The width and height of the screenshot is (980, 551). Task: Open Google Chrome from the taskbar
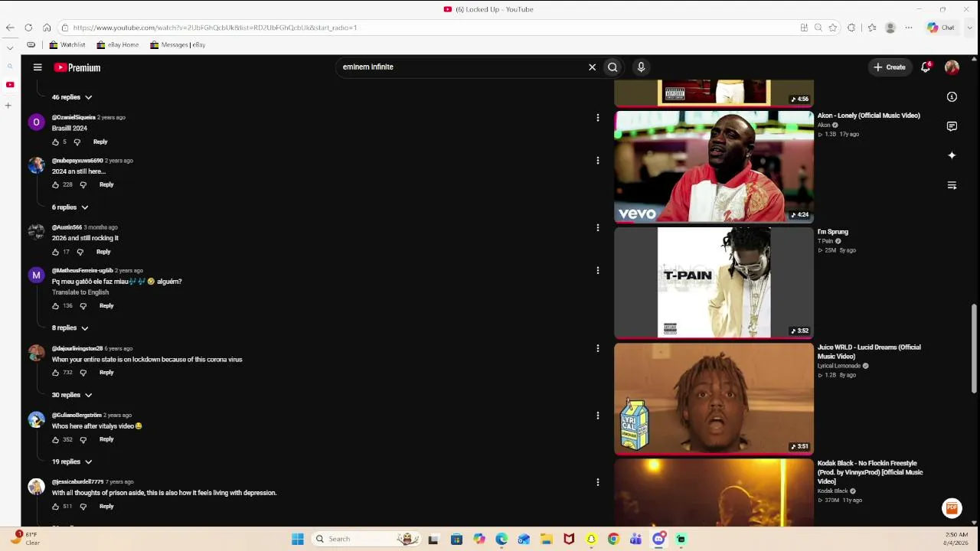click(x=613, y=539)
